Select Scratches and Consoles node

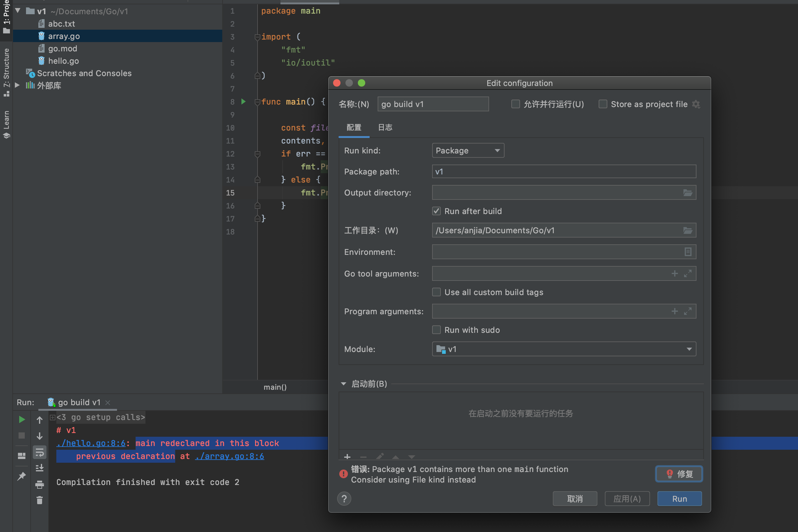pyautogui.click(x=84, y=73)
